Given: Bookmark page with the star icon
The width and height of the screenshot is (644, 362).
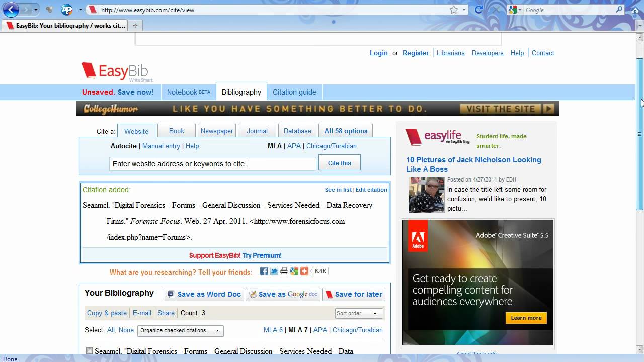Looking at the screenshot, I should tap(454, 10).
